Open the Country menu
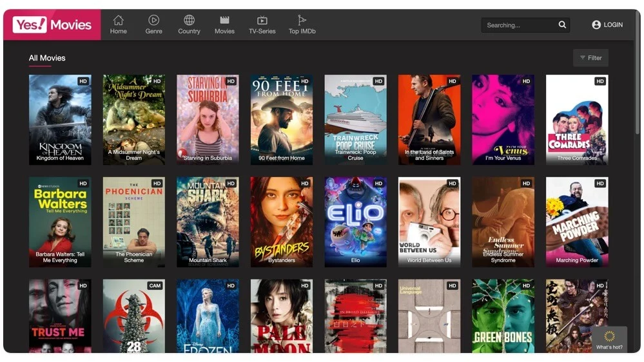Image resolution: width=644 pixels, height=362 pixels. point(189,24)
